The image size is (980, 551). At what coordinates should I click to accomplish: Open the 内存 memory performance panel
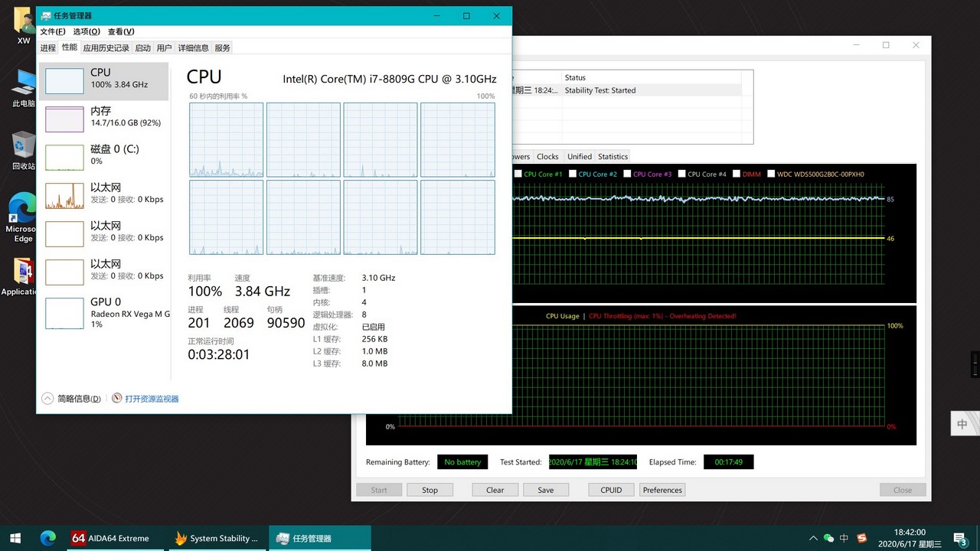click(x=64, y=119)
